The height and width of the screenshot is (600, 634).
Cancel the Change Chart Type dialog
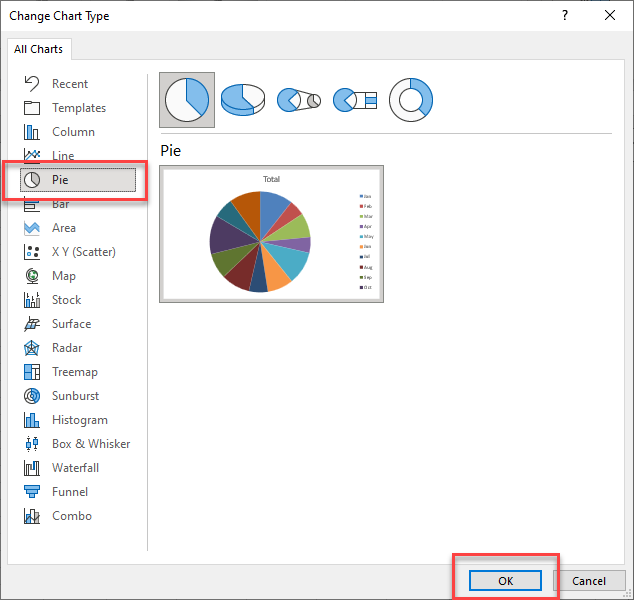pos(588,581)
